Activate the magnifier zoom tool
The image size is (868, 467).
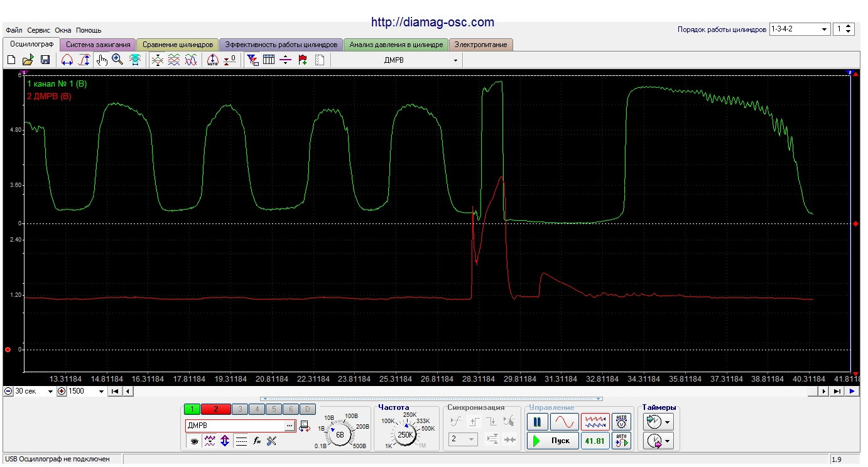(x=117, y=60)
